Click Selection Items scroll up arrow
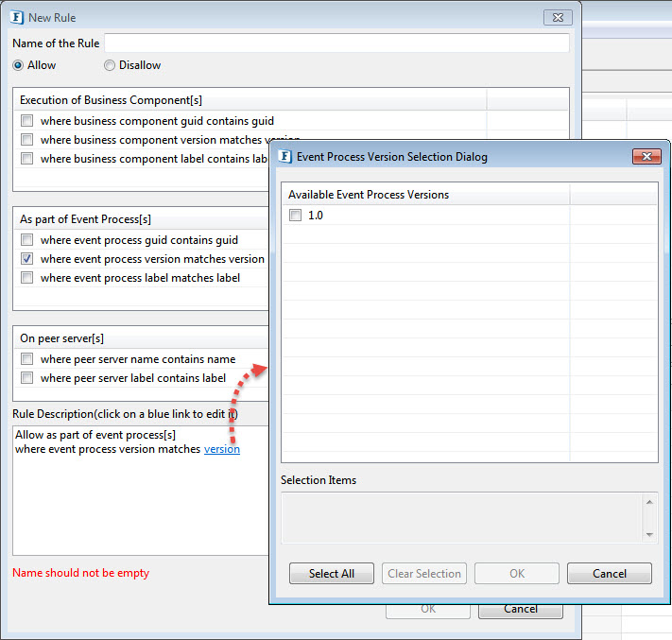Image resolution: width=672 pixels, height=640 pixels. (x=649, y=502)
